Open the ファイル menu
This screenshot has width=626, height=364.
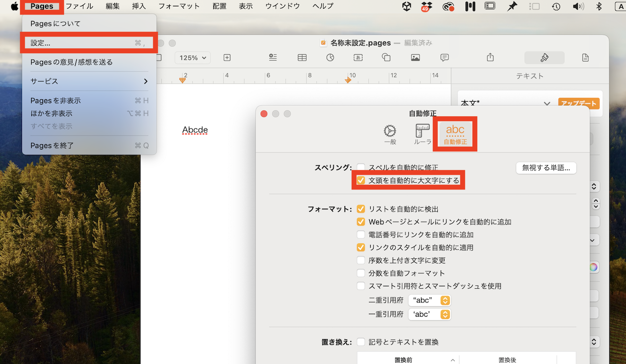point(79,6)
